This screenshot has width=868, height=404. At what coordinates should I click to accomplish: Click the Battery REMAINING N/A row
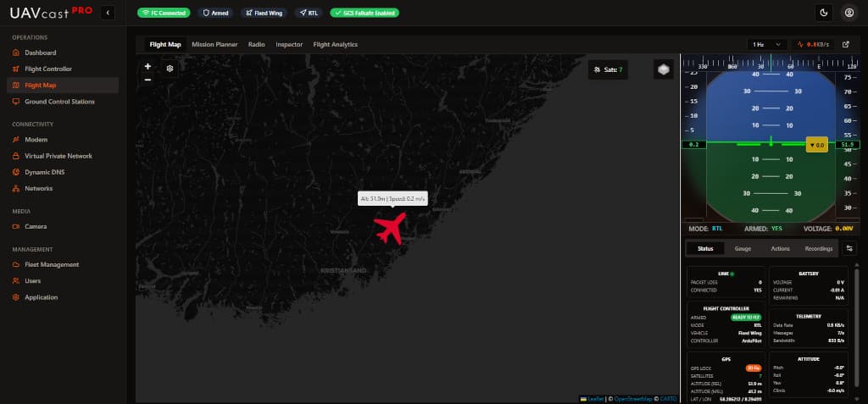point(808,298)
